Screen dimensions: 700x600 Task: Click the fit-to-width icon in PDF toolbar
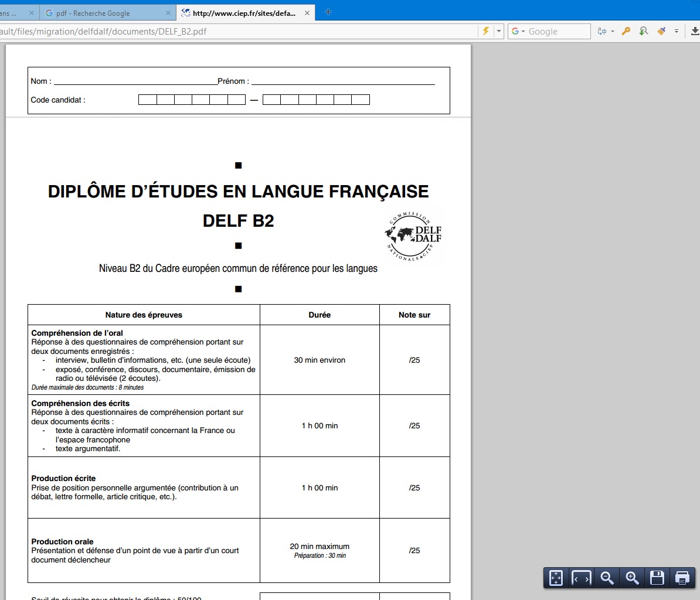click(x=581, y=578)
